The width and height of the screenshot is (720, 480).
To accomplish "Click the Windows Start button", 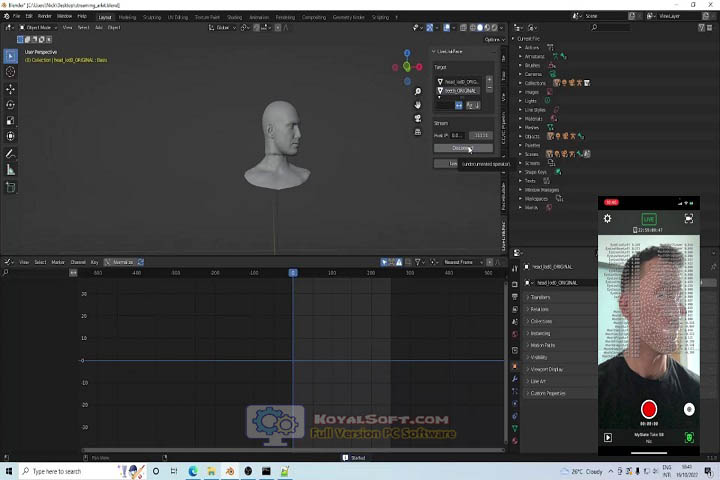I will pyautogui.click(x=9, y=471).
